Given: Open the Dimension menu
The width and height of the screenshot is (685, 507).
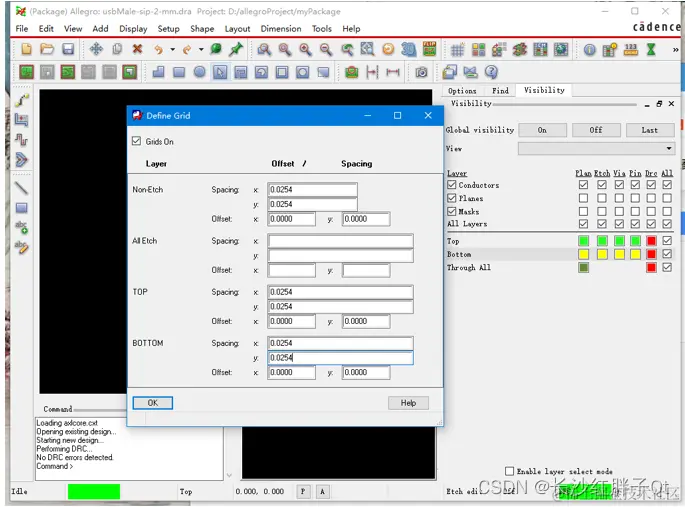Looking at the screenshot, I should pyautogui.click(x=281, y=29).
